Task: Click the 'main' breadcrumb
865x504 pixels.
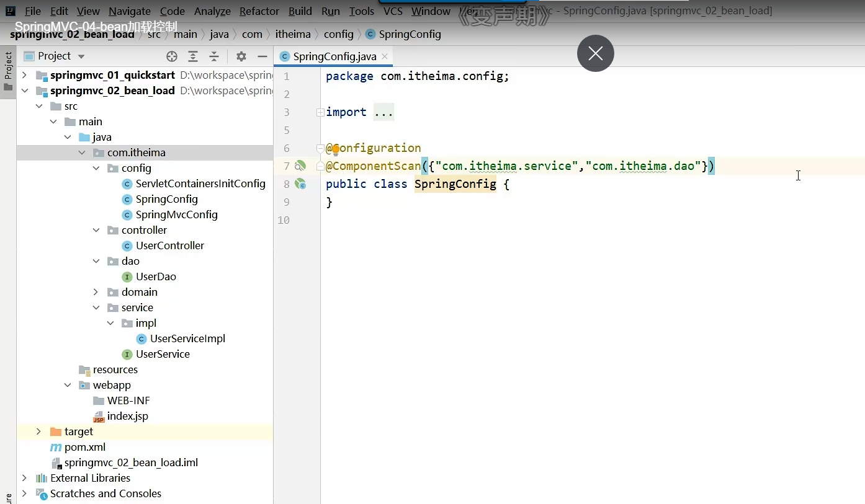Action: 185,34
